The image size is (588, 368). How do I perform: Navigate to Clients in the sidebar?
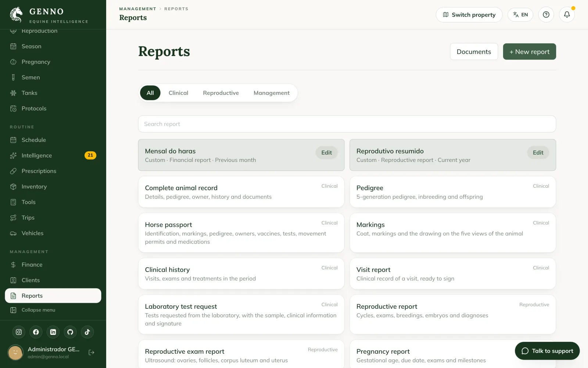53,280
